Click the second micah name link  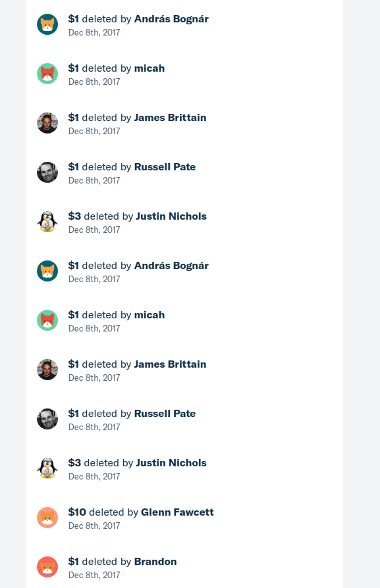click(x=149, y=315)
